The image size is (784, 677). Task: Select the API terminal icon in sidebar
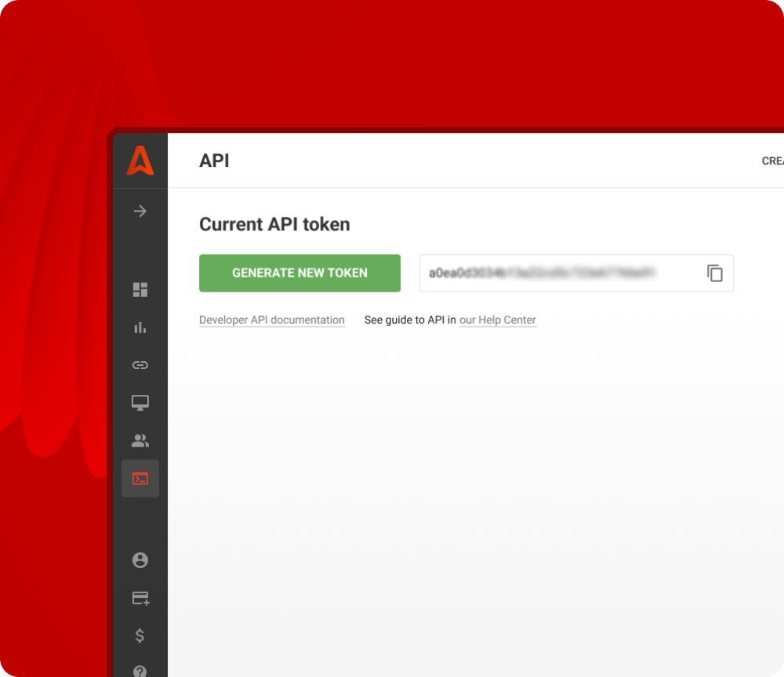[140, 479]
